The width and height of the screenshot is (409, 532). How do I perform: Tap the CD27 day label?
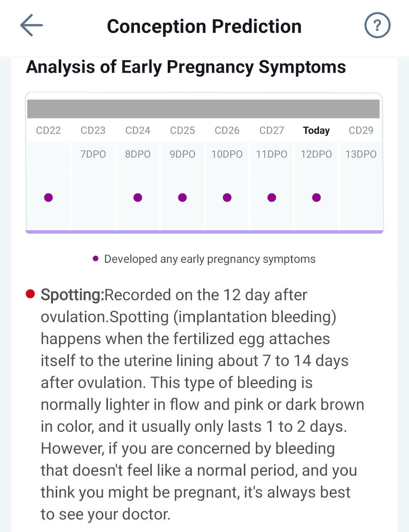coord(272,131)
